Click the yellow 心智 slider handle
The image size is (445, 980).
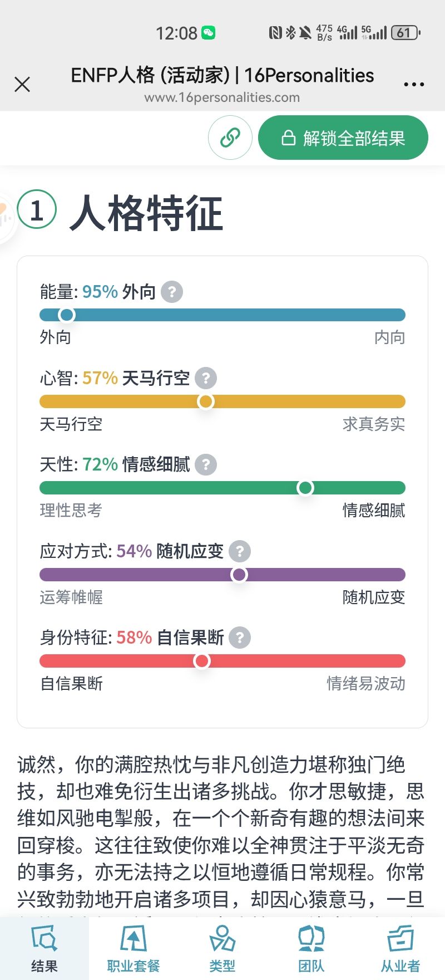tap(206, 401)
